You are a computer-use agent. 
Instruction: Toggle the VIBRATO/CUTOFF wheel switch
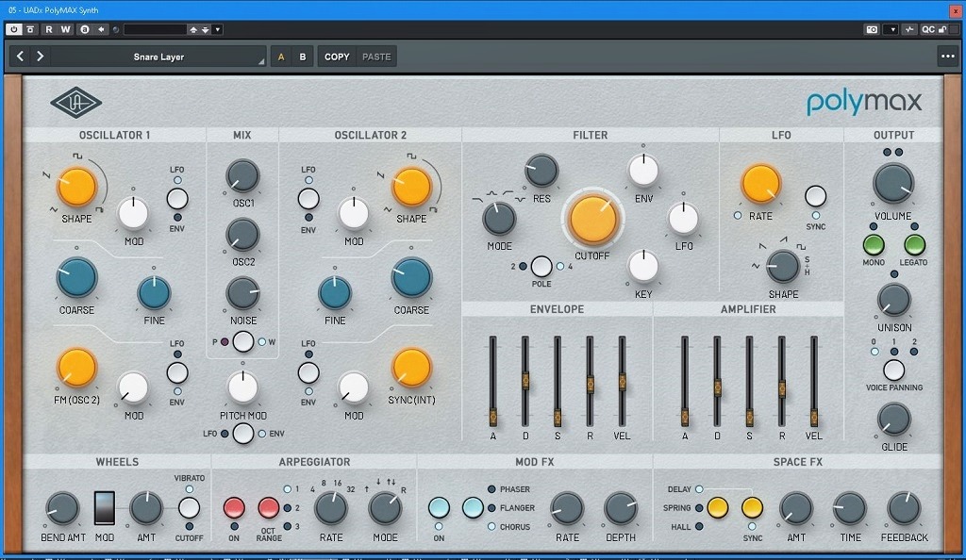click(189, 508)
